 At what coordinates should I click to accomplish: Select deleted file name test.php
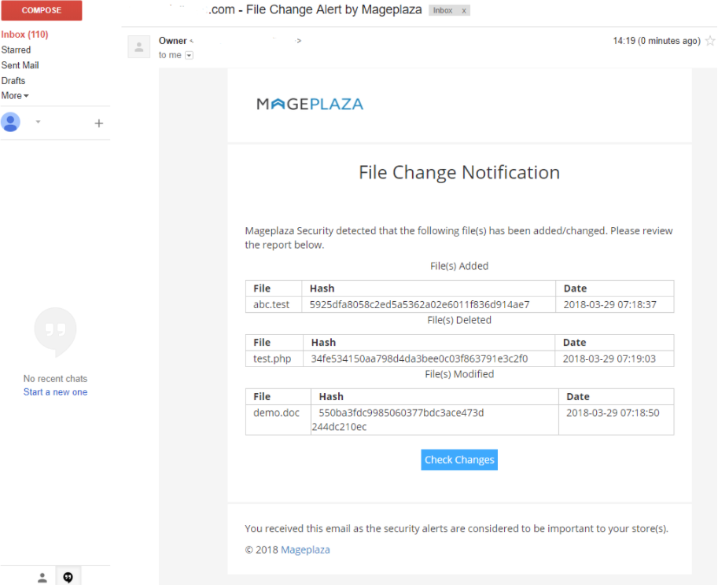pos(272,358)
